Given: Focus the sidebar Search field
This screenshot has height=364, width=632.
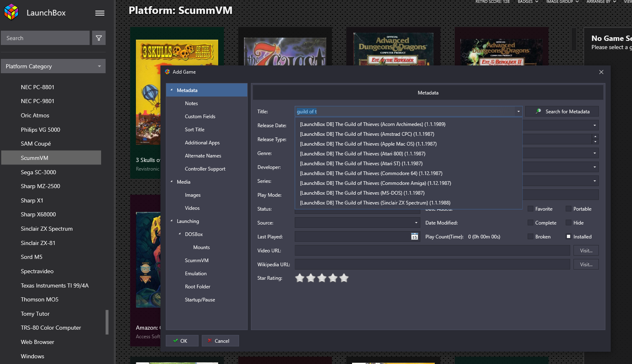Looking at the screenshot, I should click(x=45, y=38).
